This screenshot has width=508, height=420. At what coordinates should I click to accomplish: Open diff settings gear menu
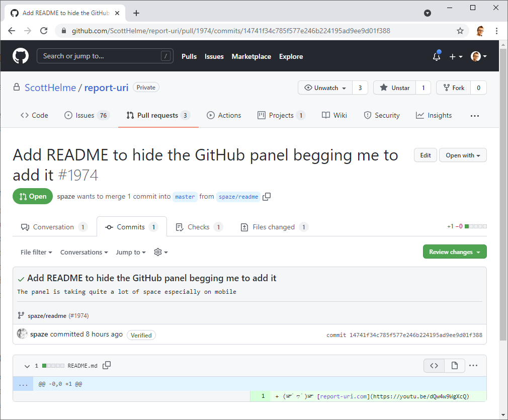point(160,252)
